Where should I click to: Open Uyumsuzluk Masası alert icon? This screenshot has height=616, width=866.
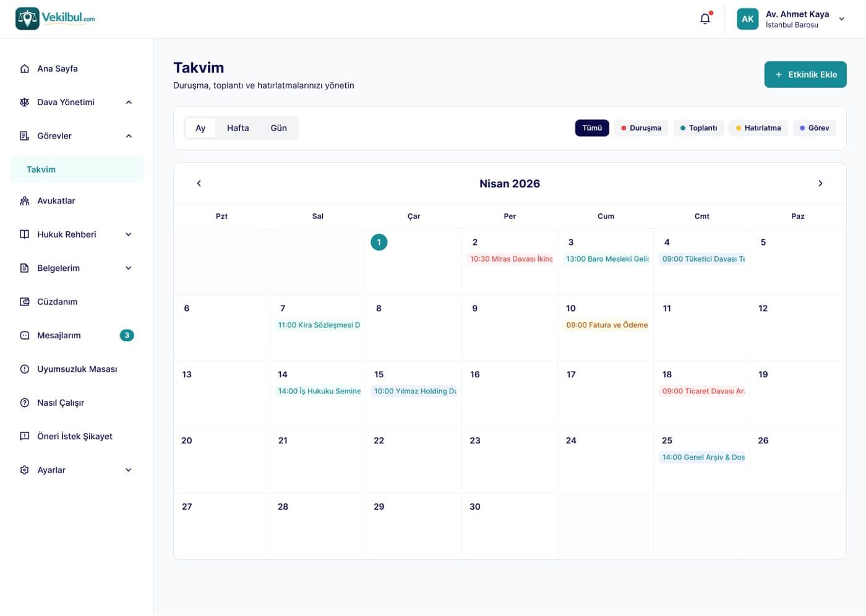point(25,369)
